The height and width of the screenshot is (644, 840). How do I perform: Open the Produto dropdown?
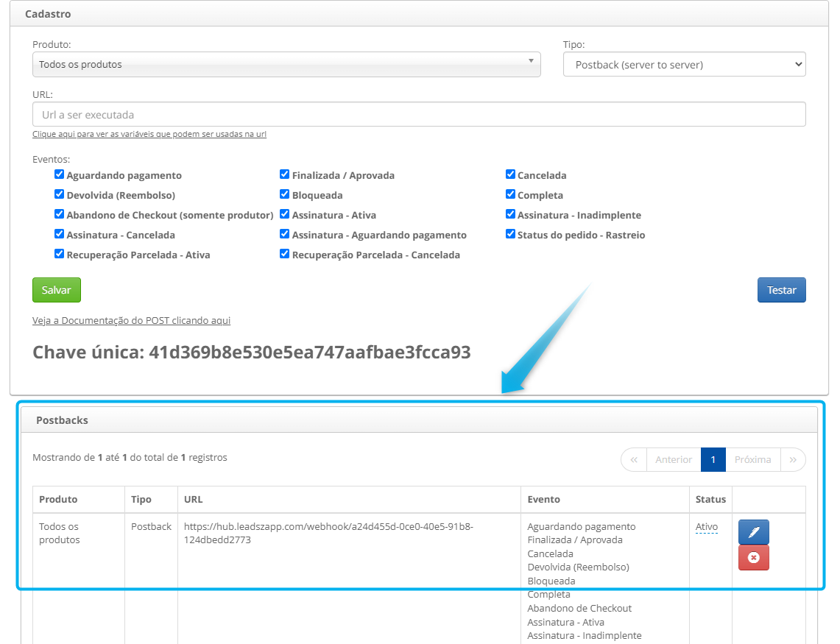point(286,65)
